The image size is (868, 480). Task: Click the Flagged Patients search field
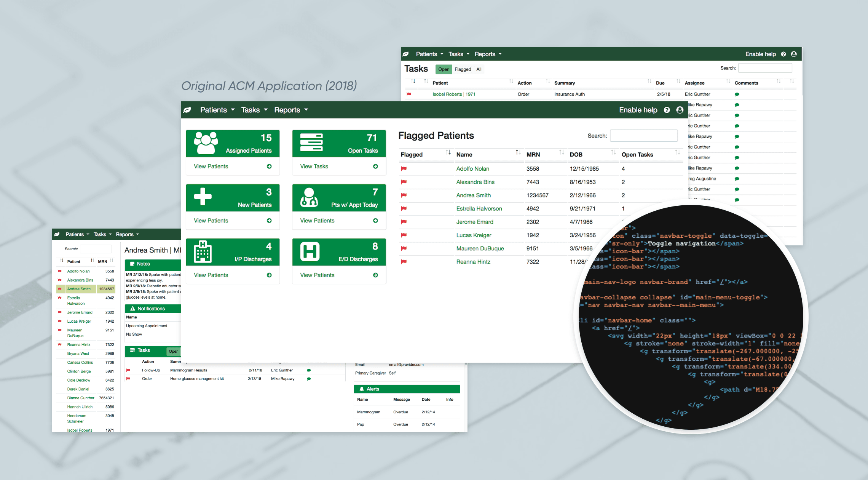pyautogui.click(x=643, y=136)
